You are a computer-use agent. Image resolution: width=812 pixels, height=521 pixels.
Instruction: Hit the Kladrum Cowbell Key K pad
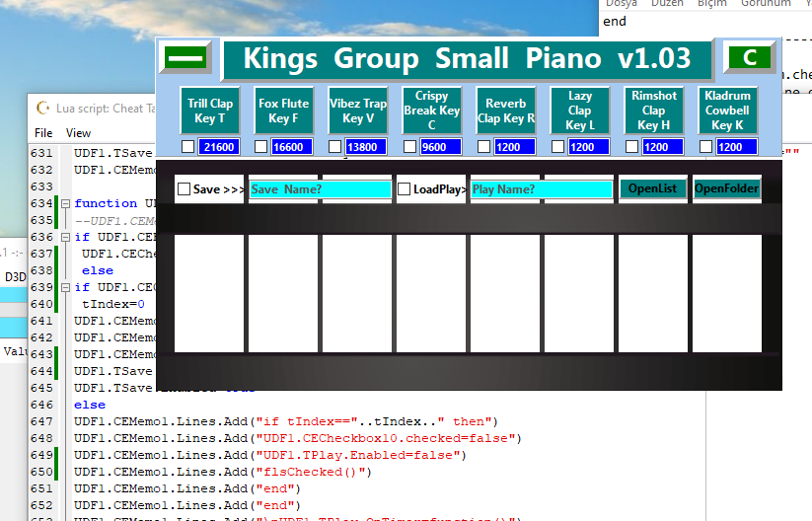click(726, 111)
